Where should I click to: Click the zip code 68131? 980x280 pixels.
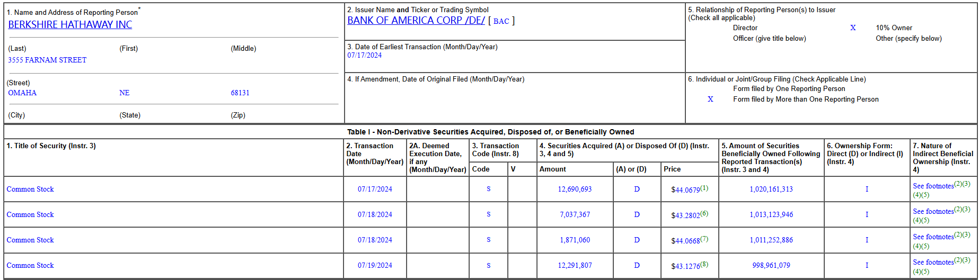pos(240,93)
